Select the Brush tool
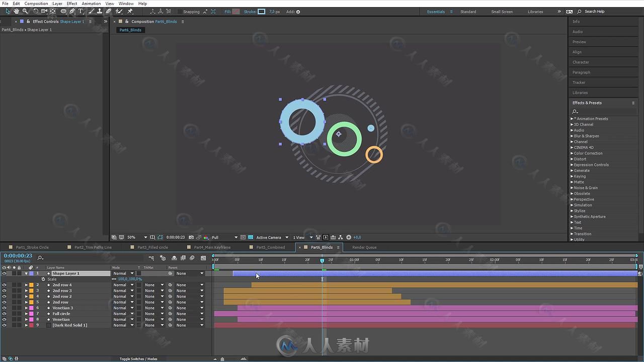The image size is (644, 362). coord(91,11)
